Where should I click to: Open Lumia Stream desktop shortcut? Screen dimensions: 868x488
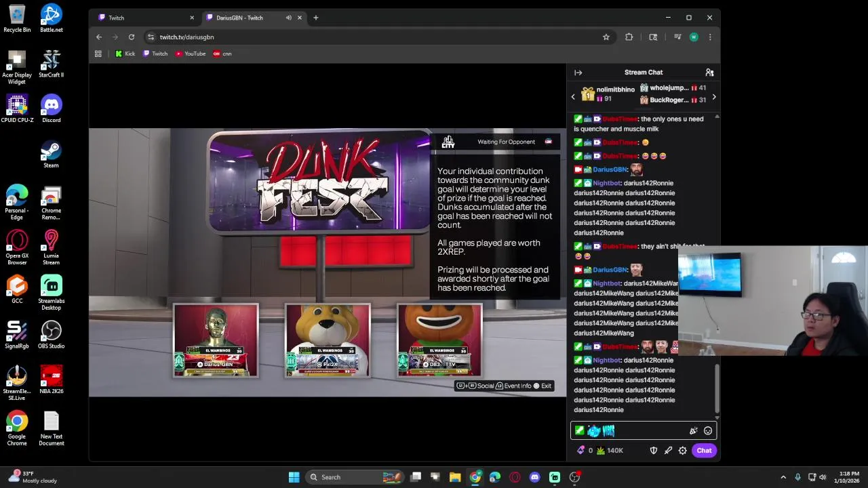52,247
